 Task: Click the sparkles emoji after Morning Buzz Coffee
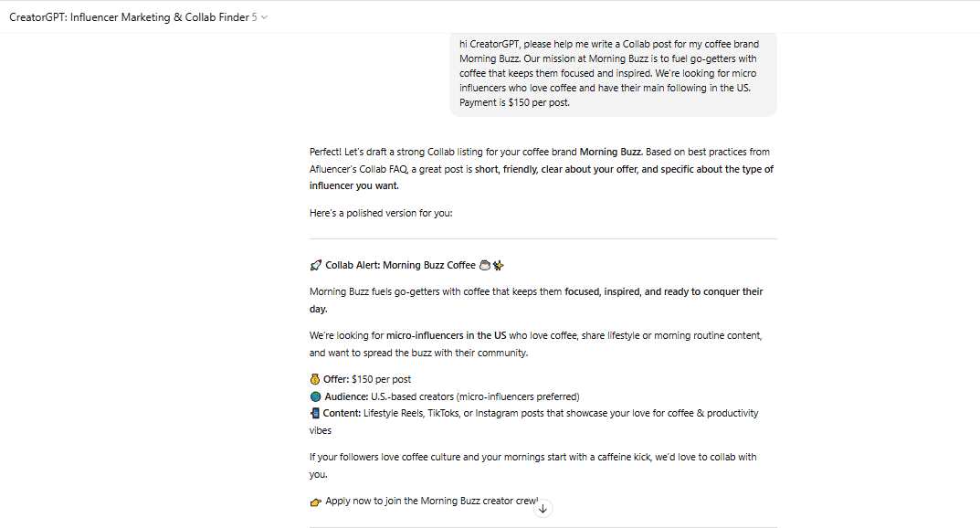(x=498, y=266)
